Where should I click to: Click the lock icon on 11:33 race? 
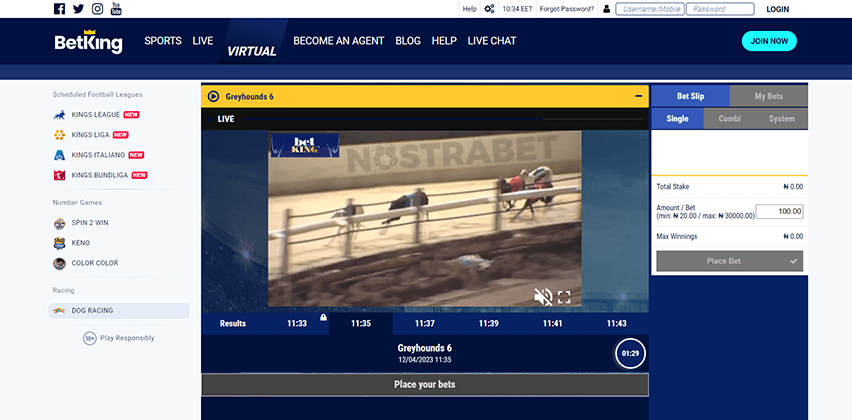323,317
